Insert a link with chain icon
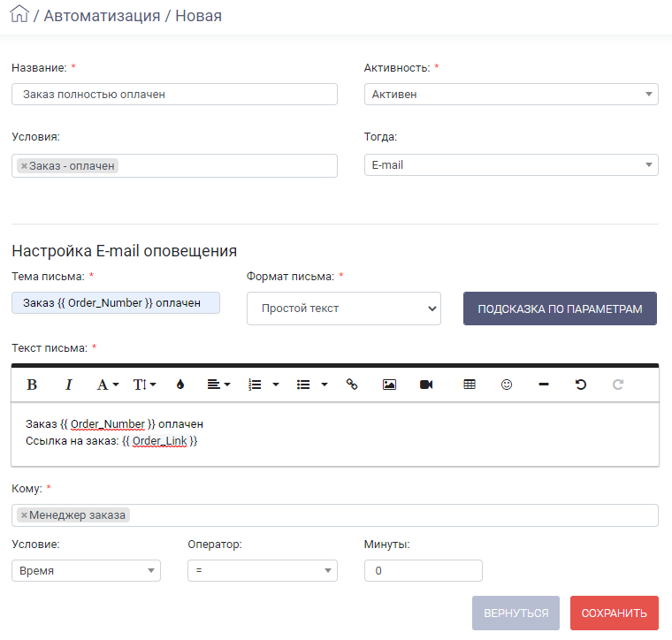672x640 pixels. (x=352, y=385)
